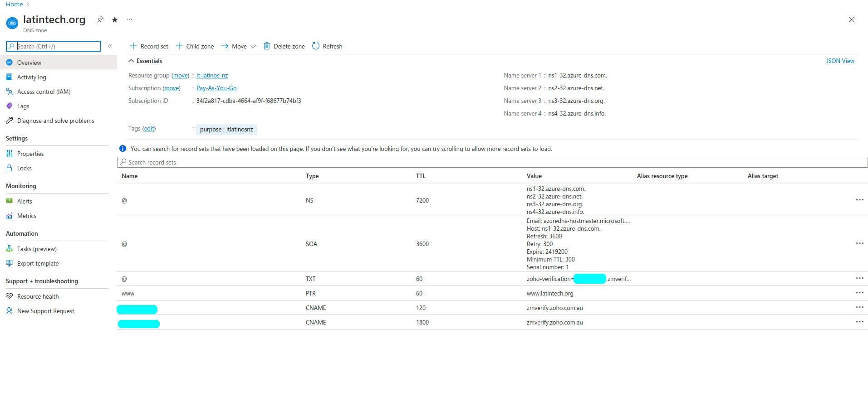Open JSON View
The width and height of the screenshot is (868, 402).
tap(840, 61)
